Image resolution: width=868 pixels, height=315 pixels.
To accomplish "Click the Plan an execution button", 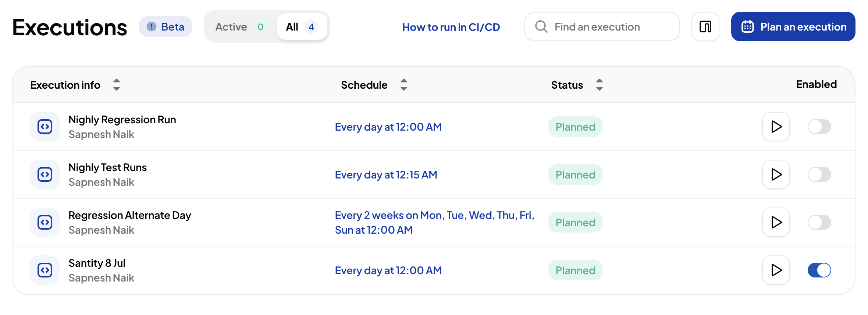I will click(x=793, y=26).
